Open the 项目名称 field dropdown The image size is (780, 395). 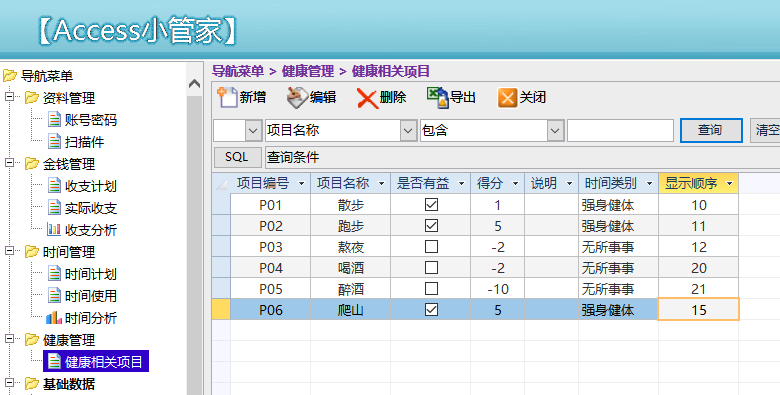[408, 131]
